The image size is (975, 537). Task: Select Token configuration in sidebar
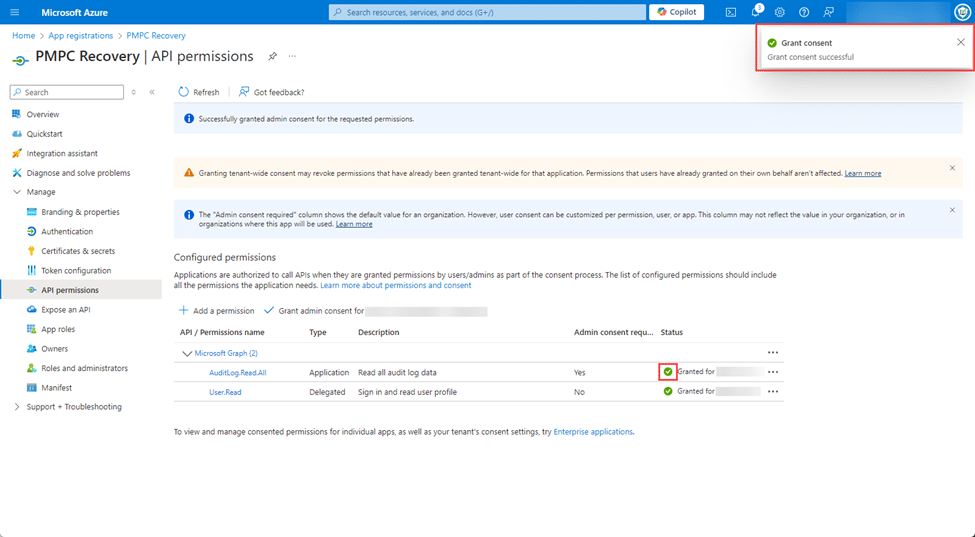coord(76,271)
